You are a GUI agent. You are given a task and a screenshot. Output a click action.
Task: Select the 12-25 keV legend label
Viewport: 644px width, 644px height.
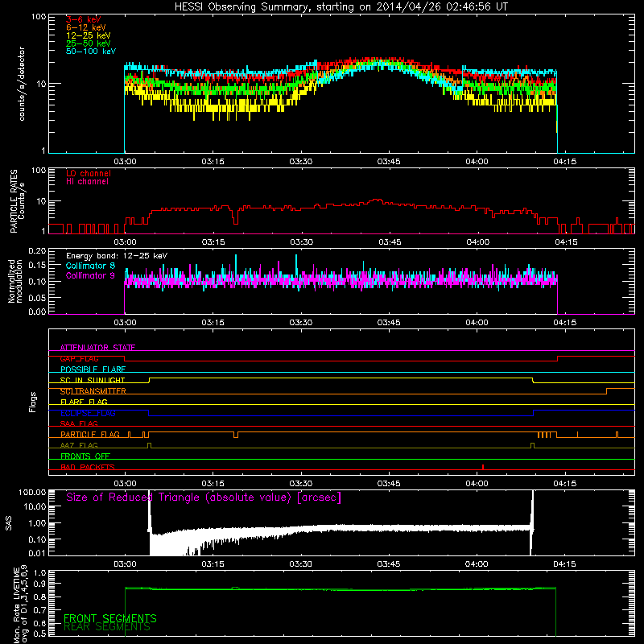pyautogui.click(x=89, y=35)
